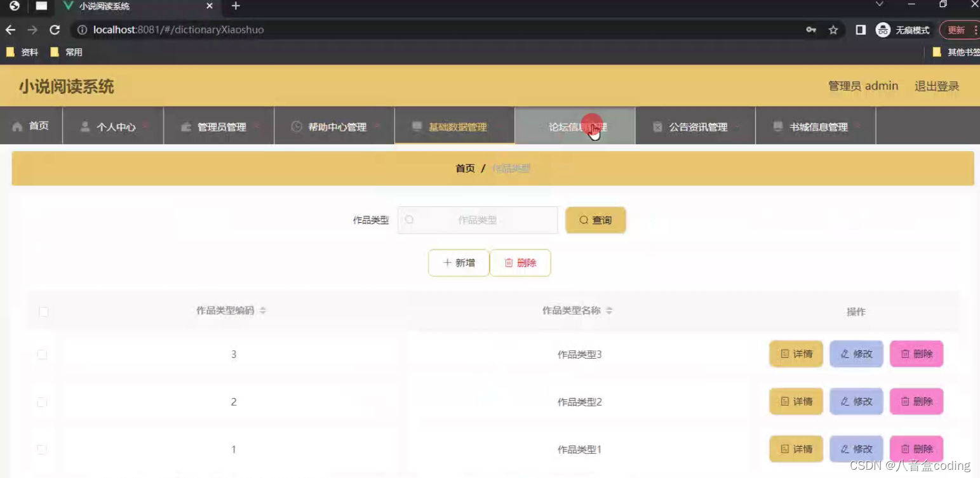
Task: Focus the 作品类型 search field
Action: click(x=478, y=220)
